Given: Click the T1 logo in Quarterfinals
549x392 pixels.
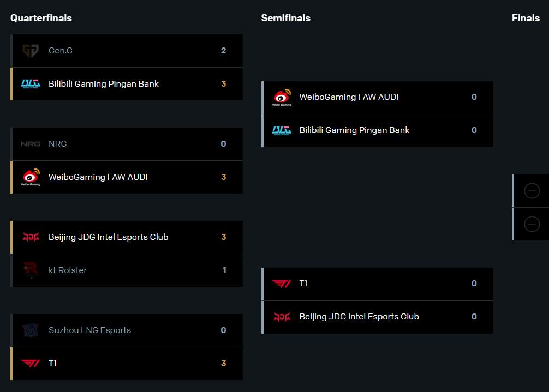Looking at the screenshot, I should point(31,364).
